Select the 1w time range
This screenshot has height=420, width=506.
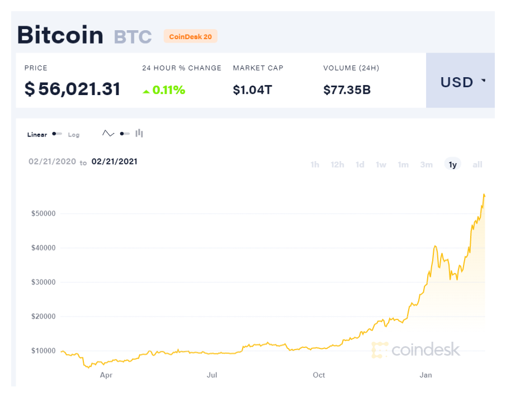coord(381,164)
